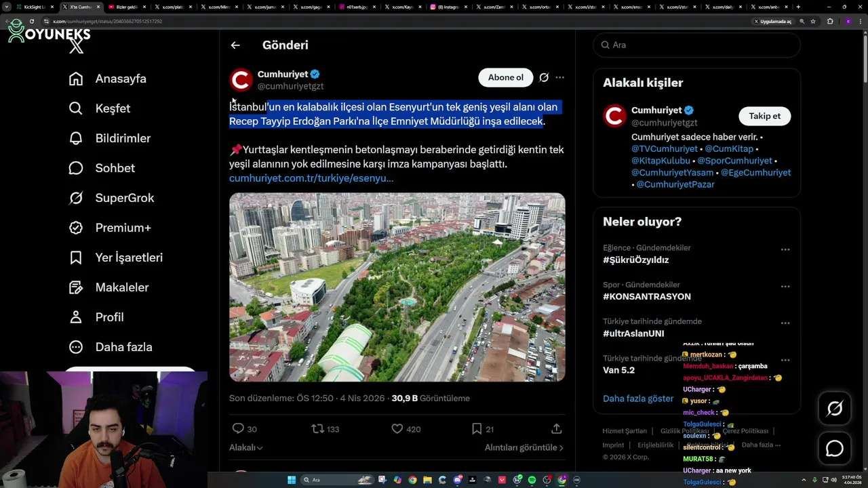
Task: Go back with the Gönderi arrow
Action: pyautogui.click(x=235, y=45)
